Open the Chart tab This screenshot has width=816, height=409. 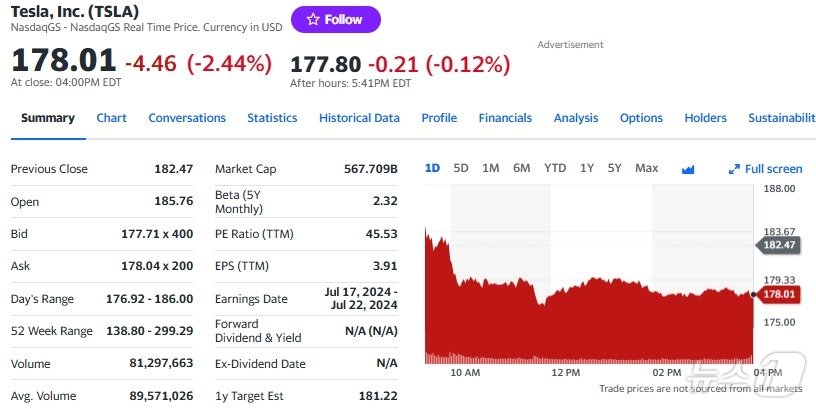pyautogui.click(x=111, y=118)
